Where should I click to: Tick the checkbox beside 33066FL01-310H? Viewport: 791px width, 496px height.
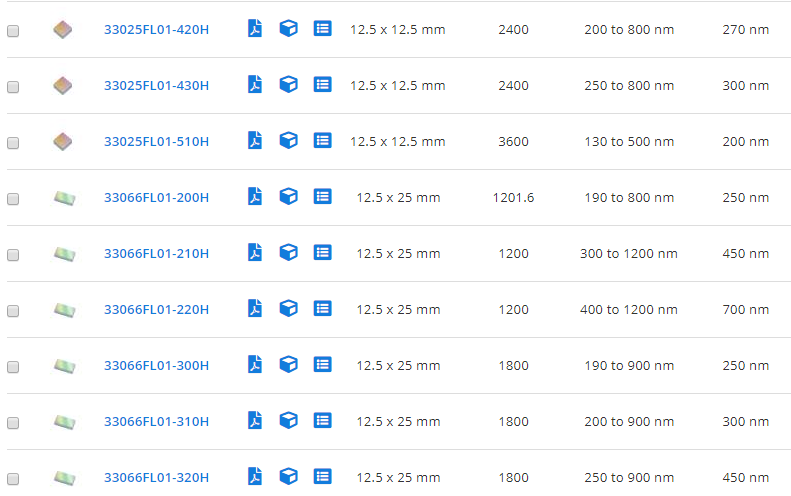click(x=13, y=423)
